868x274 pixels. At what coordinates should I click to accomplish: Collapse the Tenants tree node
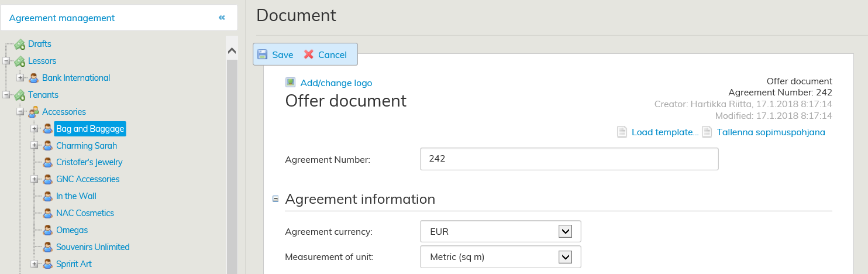coord(6,95)
